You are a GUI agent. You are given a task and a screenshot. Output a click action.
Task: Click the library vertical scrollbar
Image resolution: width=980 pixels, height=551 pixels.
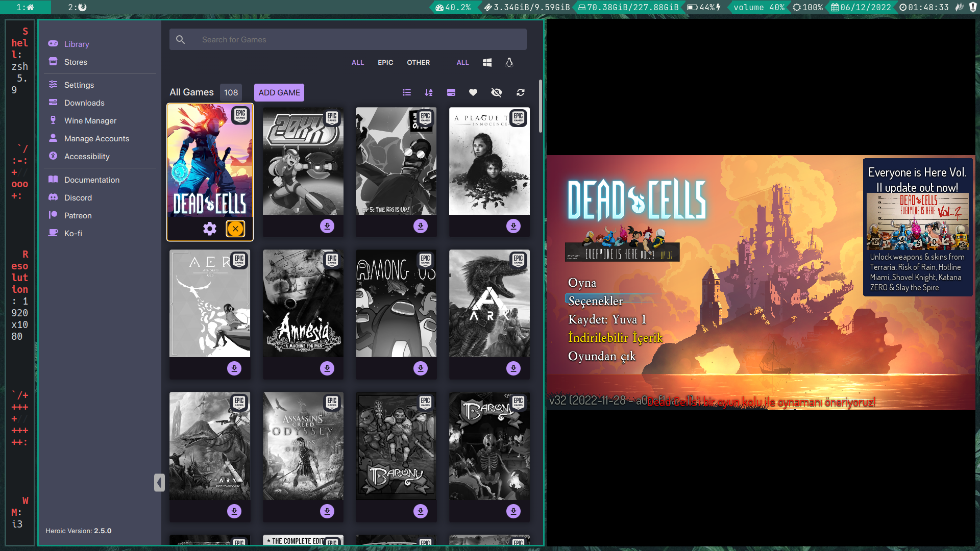click(541, 106)
